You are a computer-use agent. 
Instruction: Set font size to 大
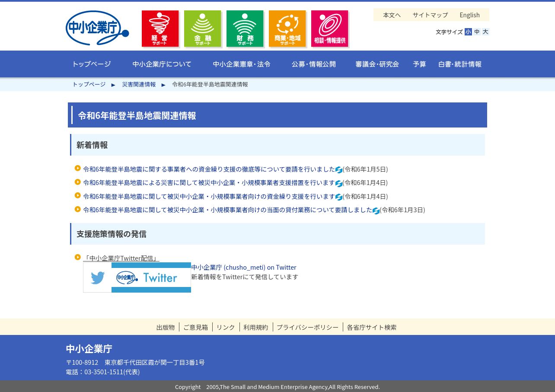click(x=485, y=32)
